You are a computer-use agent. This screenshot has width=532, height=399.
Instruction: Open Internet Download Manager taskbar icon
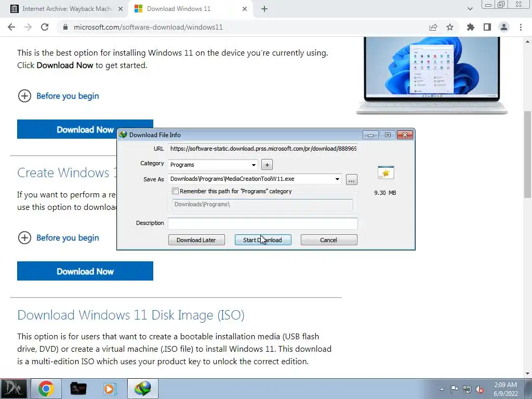pyautogui.click(x=142, y=389)
